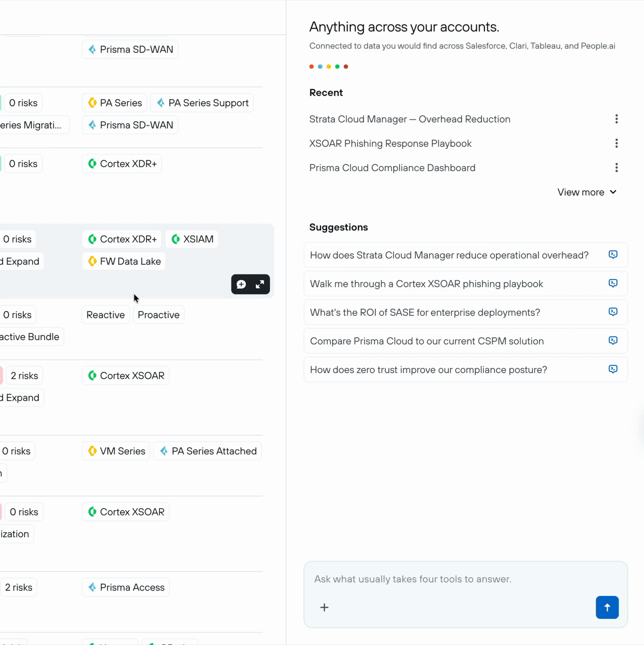Click the XSIAM product tag

tap(192, 239)
